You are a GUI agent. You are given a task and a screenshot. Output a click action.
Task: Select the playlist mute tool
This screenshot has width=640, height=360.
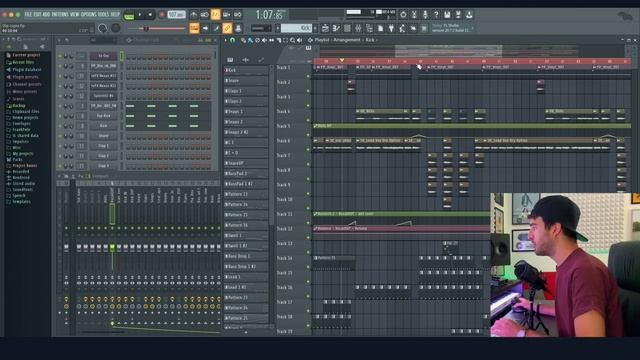point(264,40)
